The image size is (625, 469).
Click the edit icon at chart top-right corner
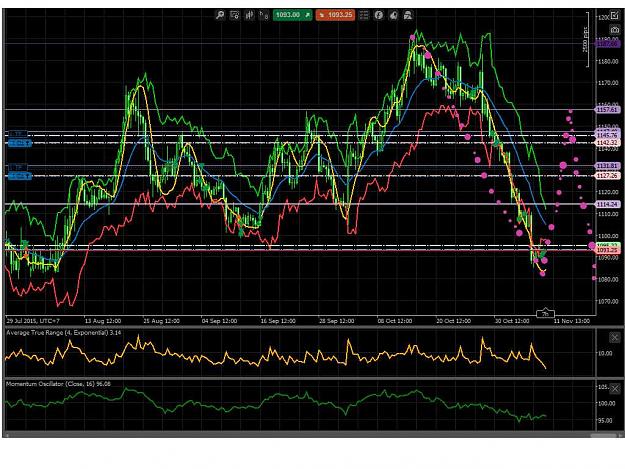point(614,15)
